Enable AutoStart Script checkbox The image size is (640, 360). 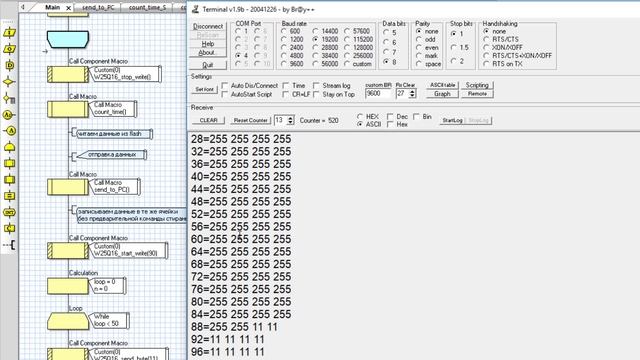(225, 94)
